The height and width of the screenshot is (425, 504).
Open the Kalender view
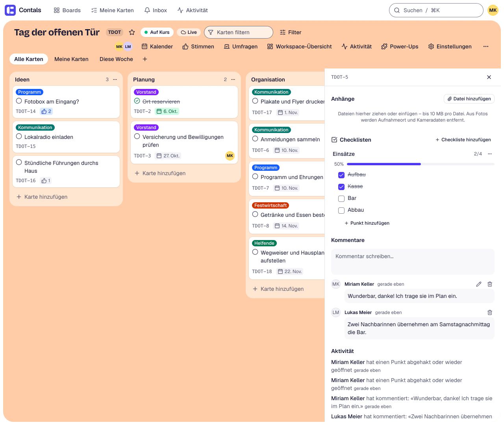(157, 46)
